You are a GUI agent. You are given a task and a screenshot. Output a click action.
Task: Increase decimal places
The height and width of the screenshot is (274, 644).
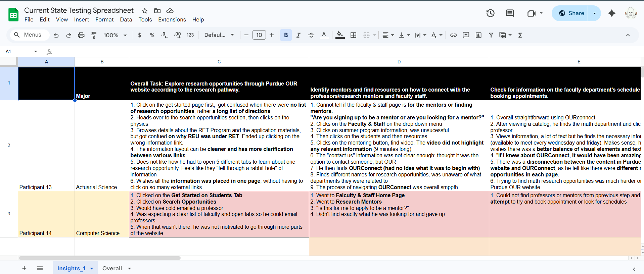point(177,35)
